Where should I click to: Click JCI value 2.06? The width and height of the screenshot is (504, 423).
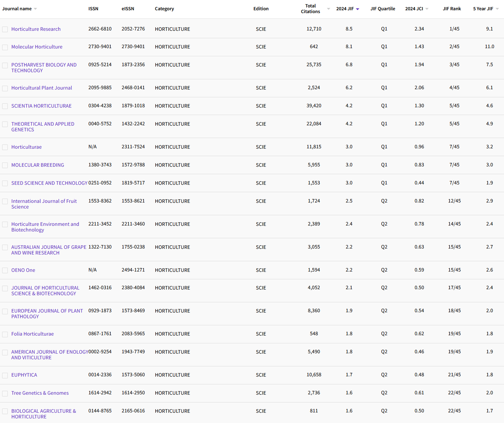(419, 88)
